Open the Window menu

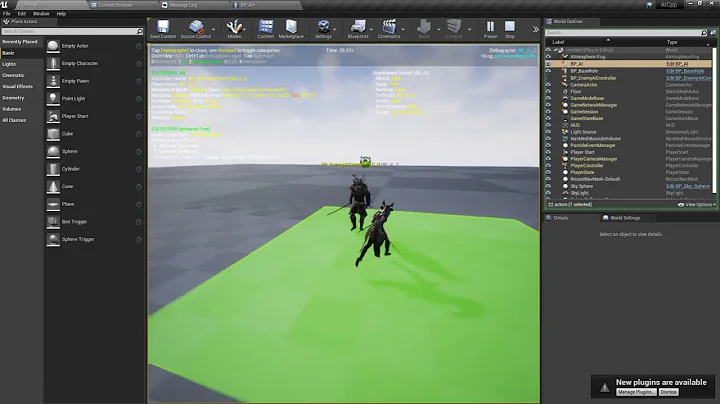41,14
